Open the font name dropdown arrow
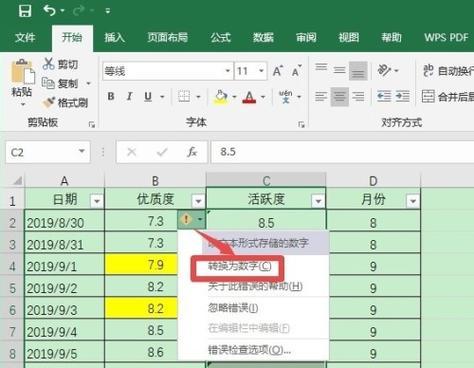 (228, 71)
